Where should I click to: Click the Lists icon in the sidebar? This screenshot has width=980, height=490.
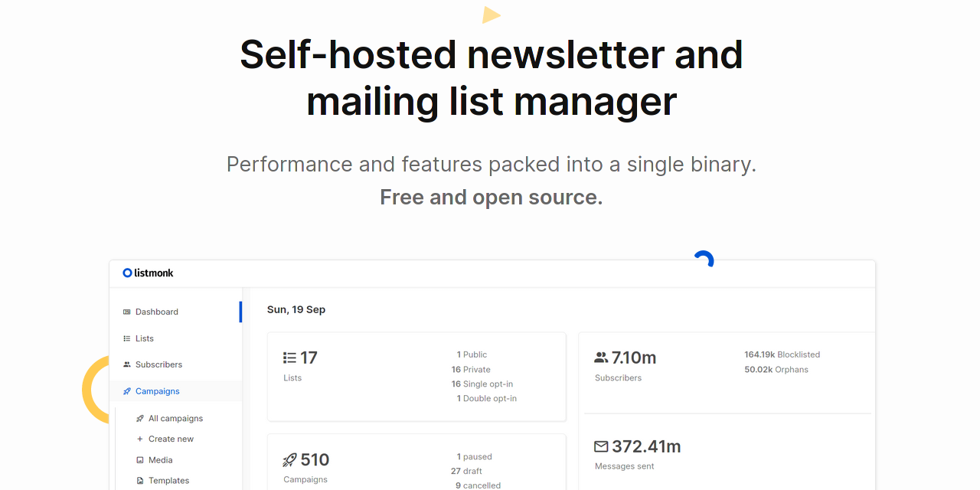tap(127, 338)
